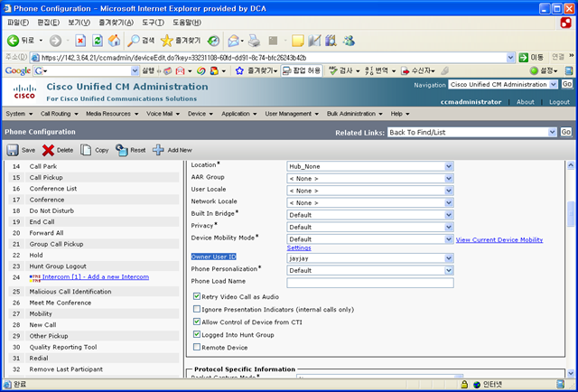
Task: Check the Remote Device checkbox
Action: pyautogui.click(x=197, y=347)
